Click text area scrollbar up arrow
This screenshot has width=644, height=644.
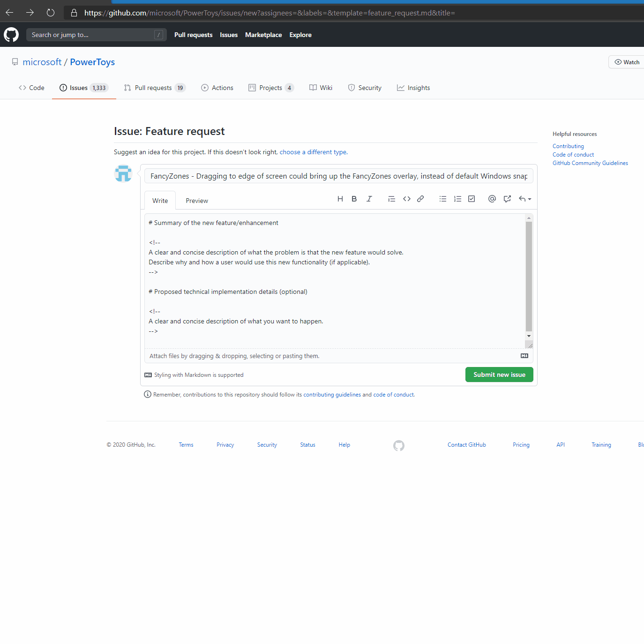click(529, 218)
